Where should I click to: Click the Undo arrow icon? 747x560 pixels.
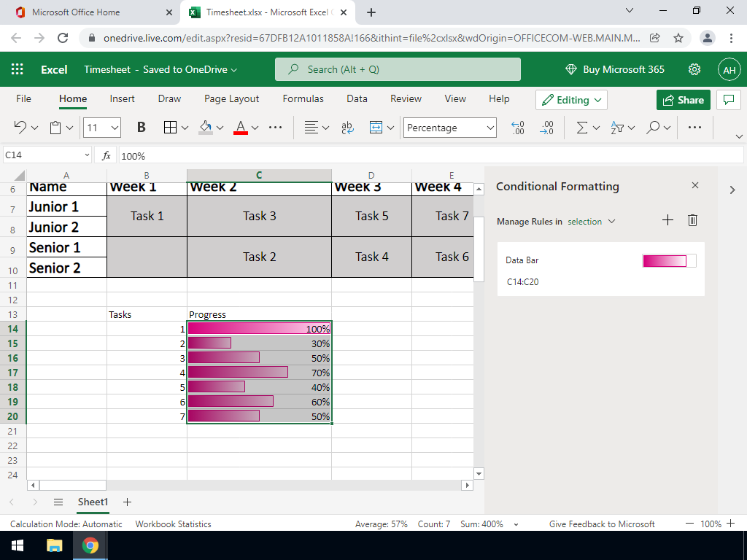[20, 128]
